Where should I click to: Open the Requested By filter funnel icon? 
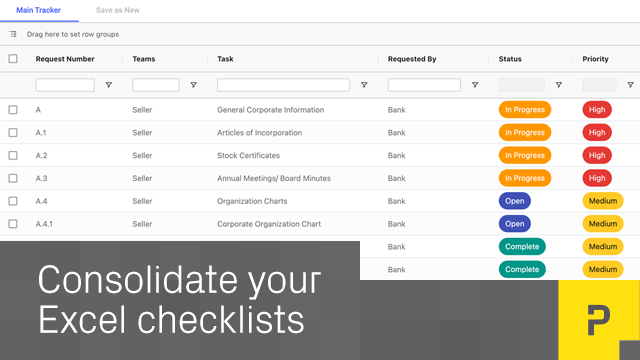475,85
